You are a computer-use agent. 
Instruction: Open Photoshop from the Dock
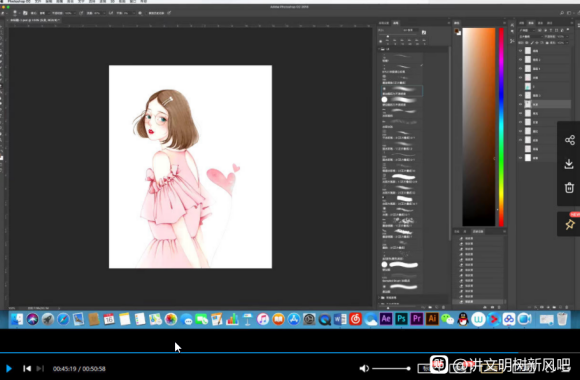(401, 319)
